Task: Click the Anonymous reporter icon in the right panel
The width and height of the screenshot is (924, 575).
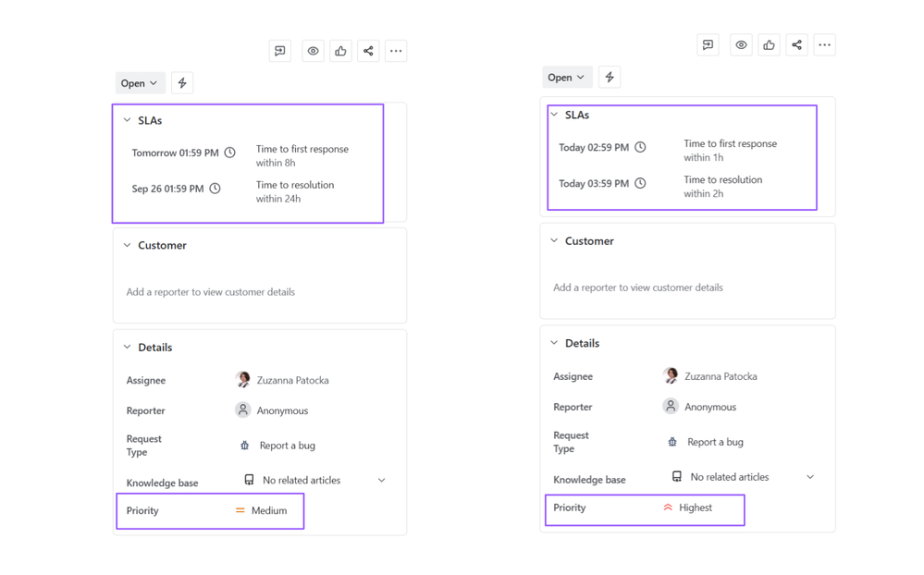Action: pos(670,407)
